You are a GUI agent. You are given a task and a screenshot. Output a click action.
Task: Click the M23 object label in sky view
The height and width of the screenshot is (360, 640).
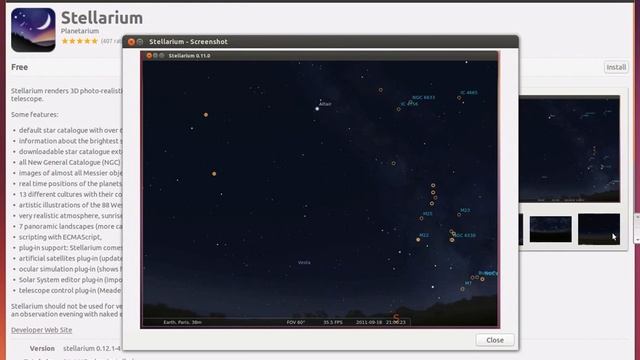coord(465,210)
